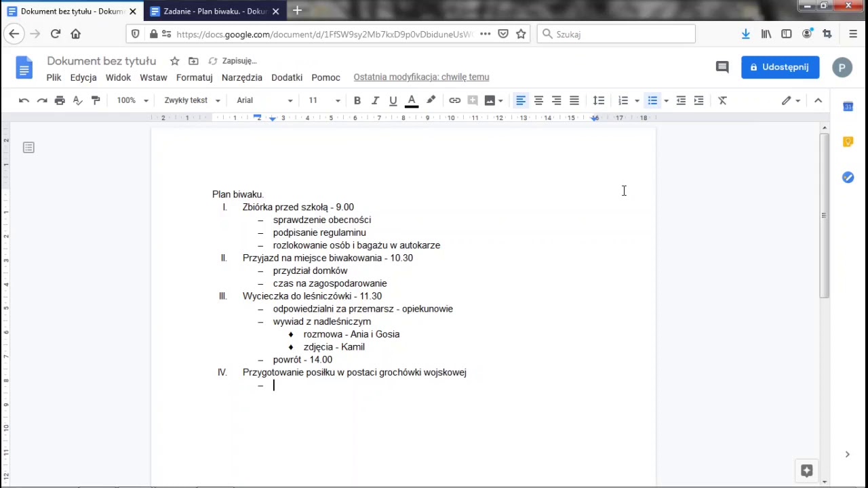Open comment history speech bubble
This screenshot has width=868, height=488.
point(722,67)
